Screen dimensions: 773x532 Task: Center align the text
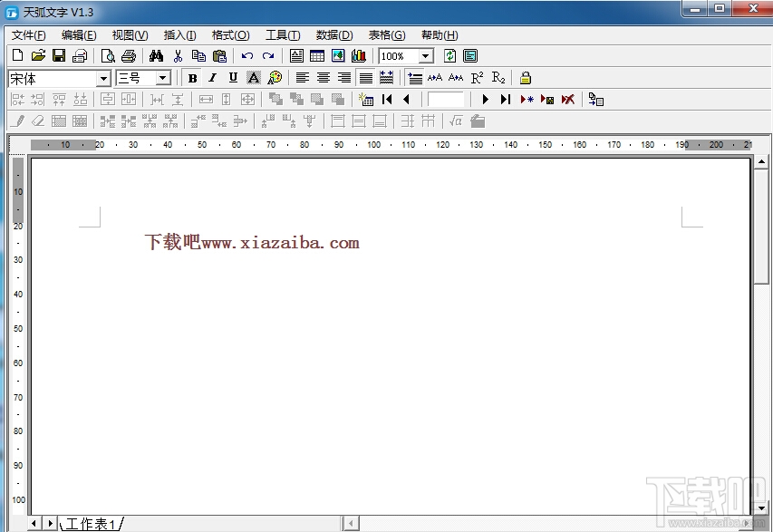coord(324,78)
